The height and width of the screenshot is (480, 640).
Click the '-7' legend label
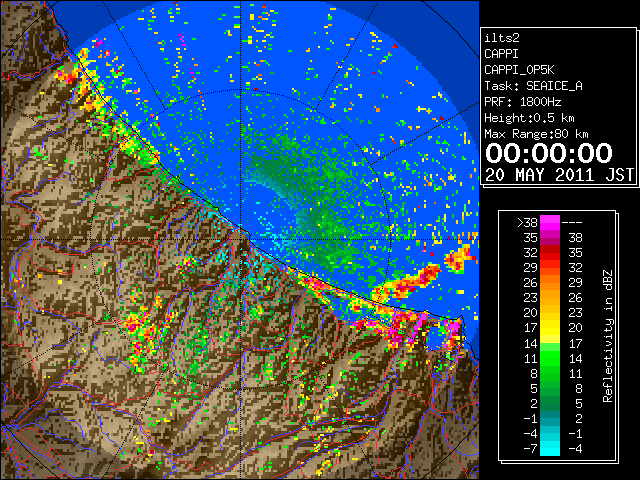(530, 448)
